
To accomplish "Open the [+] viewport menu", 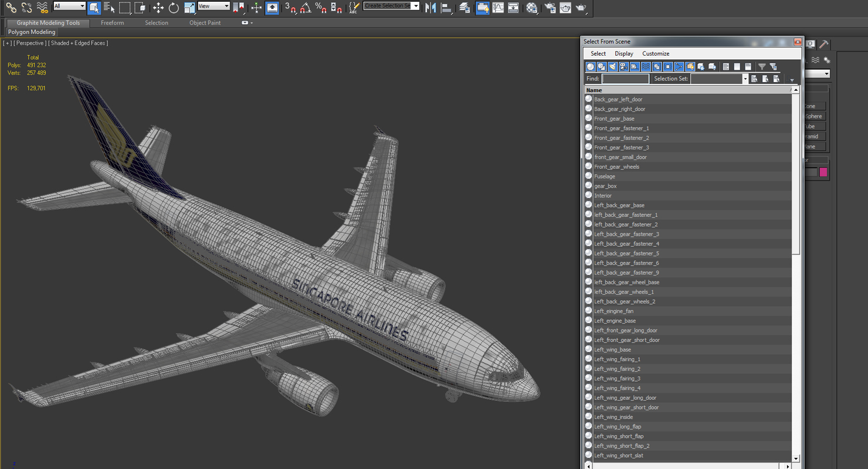I will click(7, 43).
